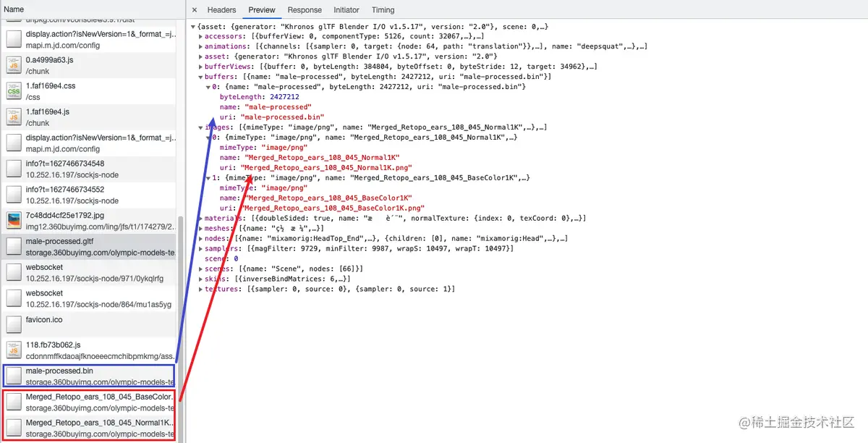Click the JS file icon of 118.fb73b062.js
This screenshot has height=443, width=868.
tap(14, 350)
